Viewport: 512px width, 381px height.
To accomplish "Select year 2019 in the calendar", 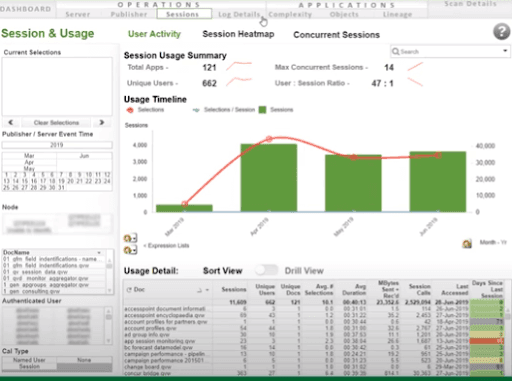I will click(x=57, y=145).
